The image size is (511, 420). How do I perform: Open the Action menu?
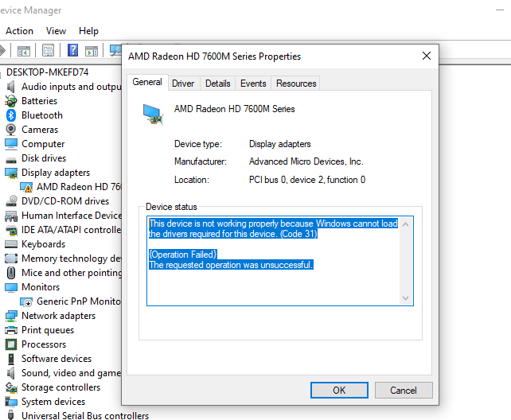[20, 31]
